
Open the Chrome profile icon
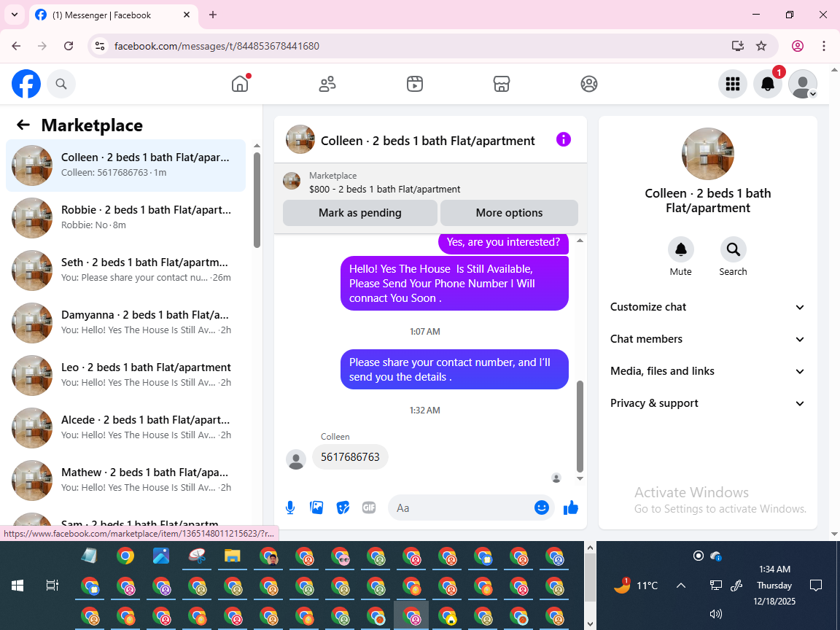pyautogui.click(x=798, y=46)
